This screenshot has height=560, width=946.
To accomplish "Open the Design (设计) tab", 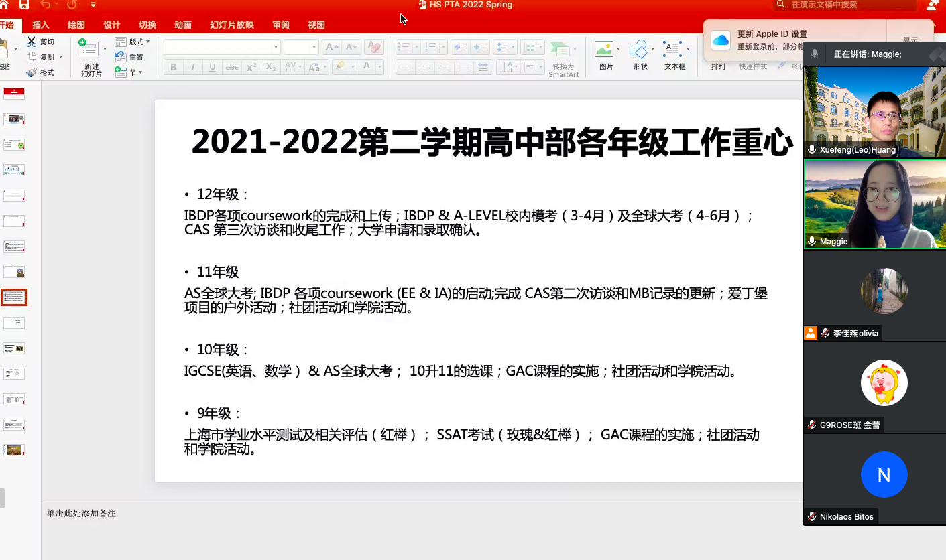I will point(112,25).
